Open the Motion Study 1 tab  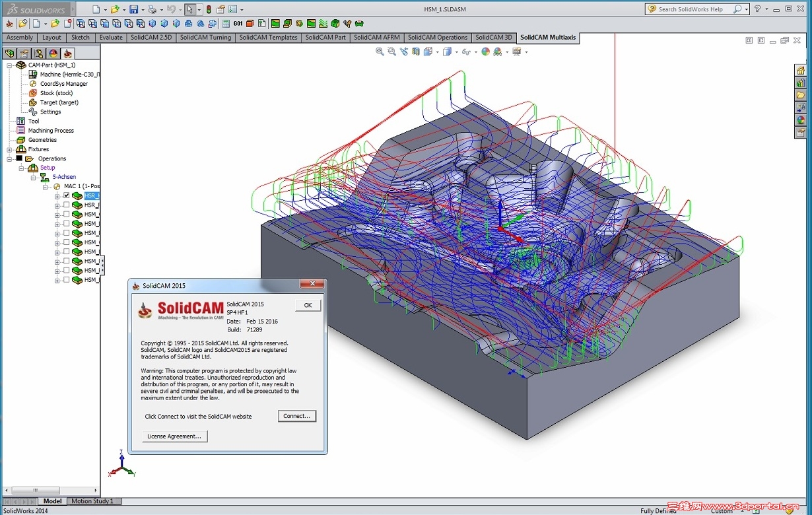(x=92, y=501)
